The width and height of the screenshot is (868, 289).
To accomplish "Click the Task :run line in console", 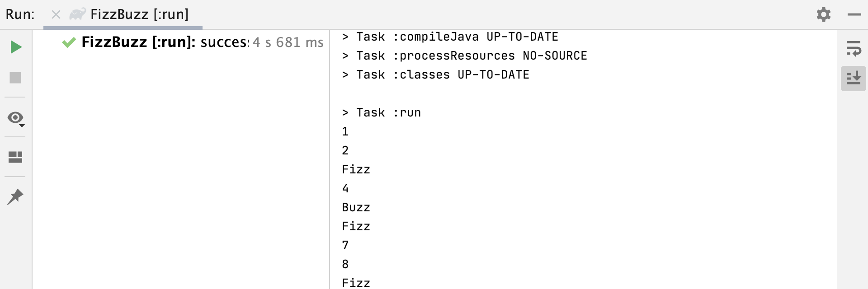I will (381, 112).
